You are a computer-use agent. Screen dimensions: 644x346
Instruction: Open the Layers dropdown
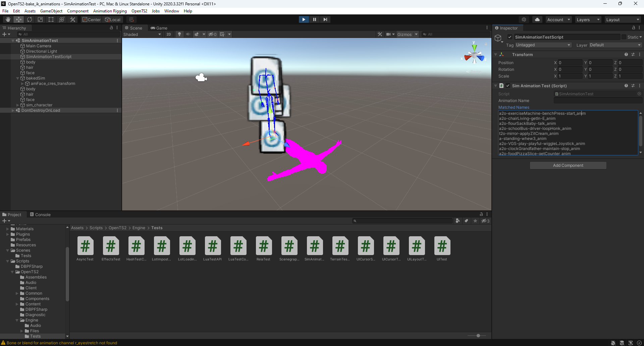tap(587, 19)
